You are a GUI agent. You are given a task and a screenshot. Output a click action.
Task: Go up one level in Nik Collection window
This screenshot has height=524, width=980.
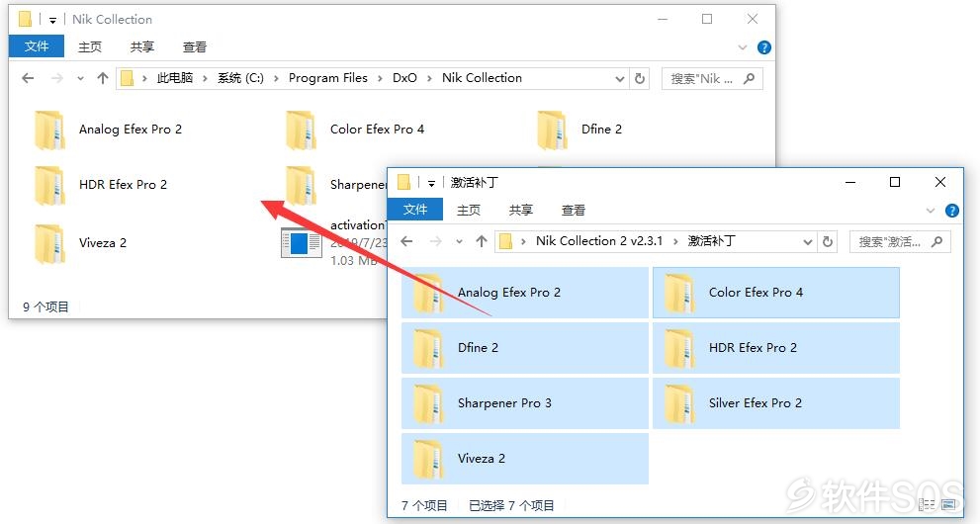click(x=103, y=78)
